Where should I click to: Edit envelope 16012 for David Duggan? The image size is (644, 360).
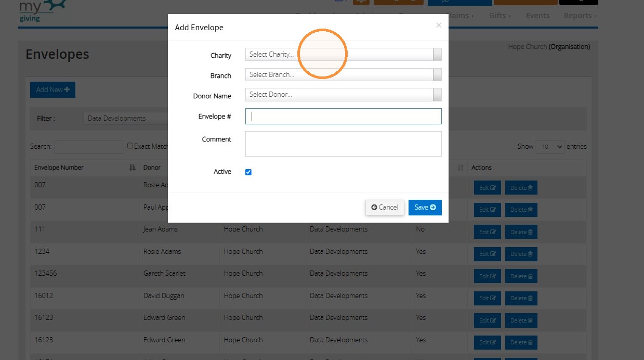(x=488, y=298)
